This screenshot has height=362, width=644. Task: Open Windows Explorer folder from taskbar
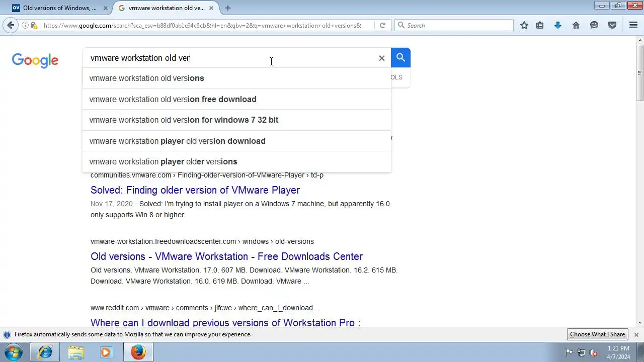click(x=76, y=352)
